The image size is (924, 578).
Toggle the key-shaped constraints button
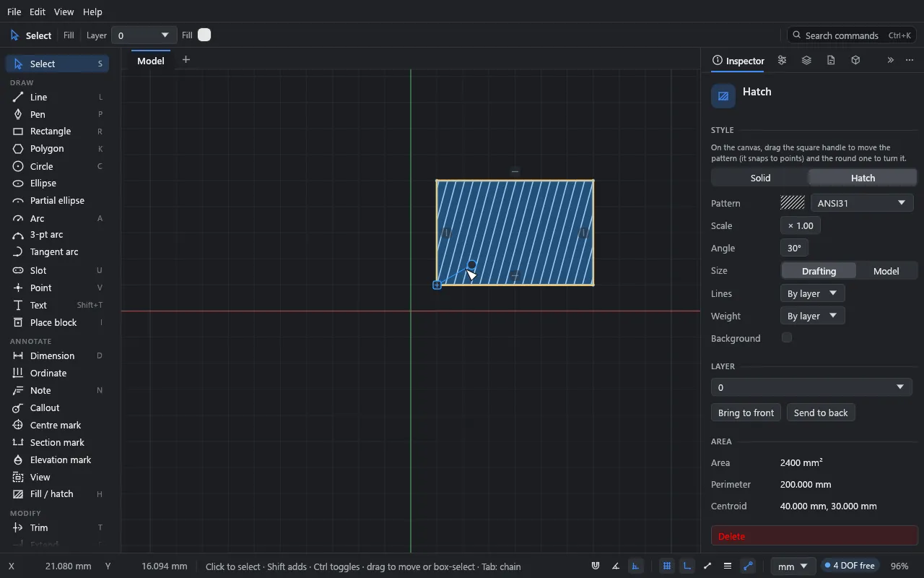coord(748,566)
